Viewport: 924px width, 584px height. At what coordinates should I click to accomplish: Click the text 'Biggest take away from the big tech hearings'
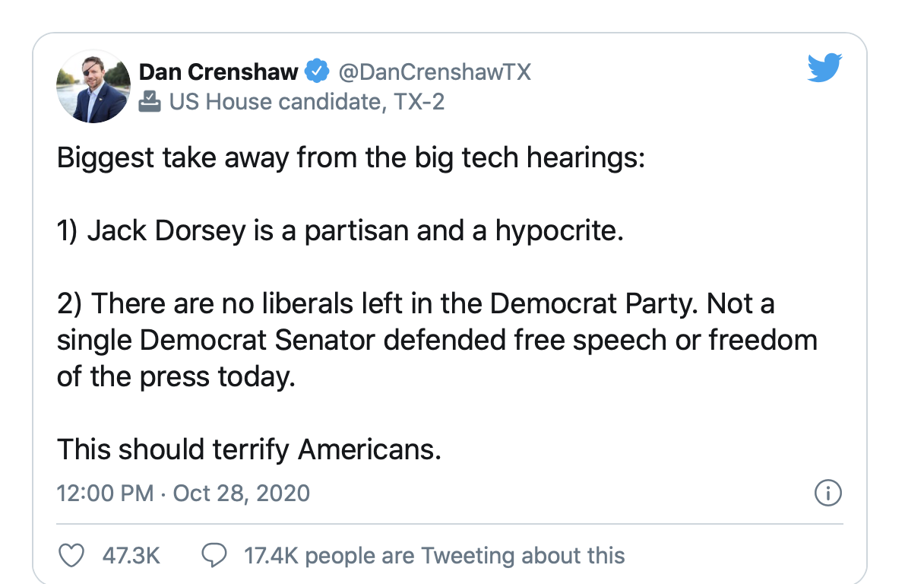pyautogui.click(x=351, y=159)
